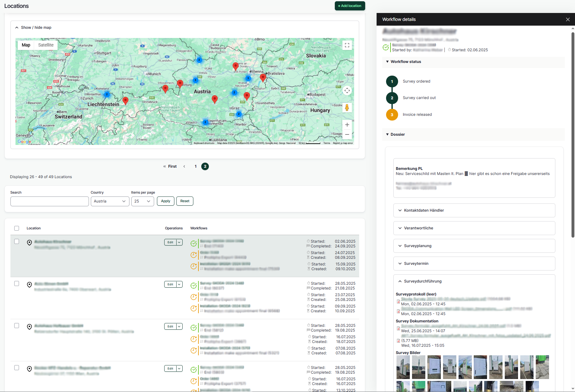The image size is (575, 392).
Task: Click the red map marker near Vienna
Action: click(262, 77)
